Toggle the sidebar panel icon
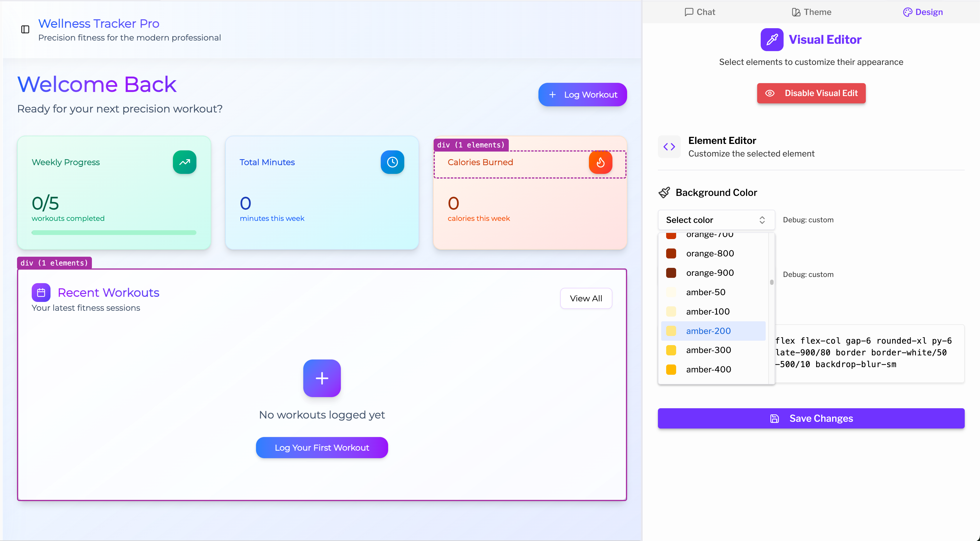The image size is (980, 541). [25, 29]
